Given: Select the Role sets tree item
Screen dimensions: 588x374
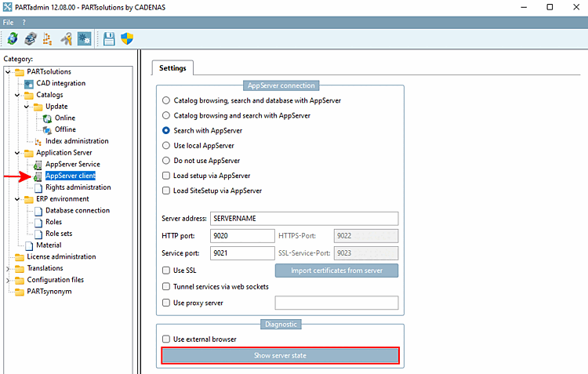Looking at the screenshot, I should [x=59, y=234].
